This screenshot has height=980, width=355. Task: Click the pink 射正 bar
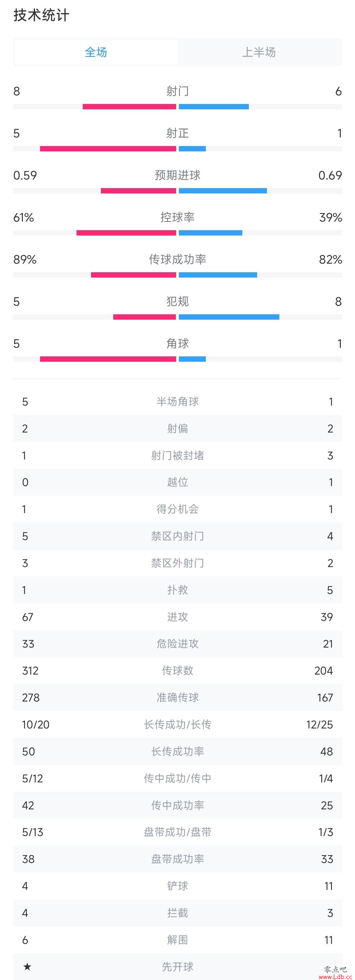(108, 149)
